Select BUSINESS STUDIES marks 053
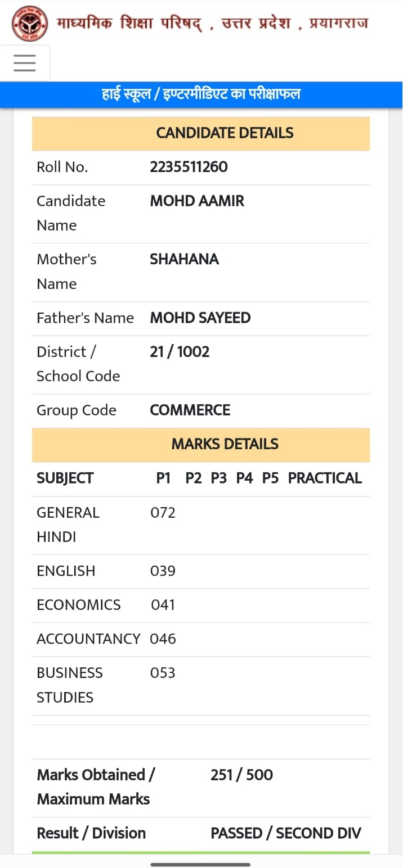Screen dimensions: 403x868 coord(163,673)
